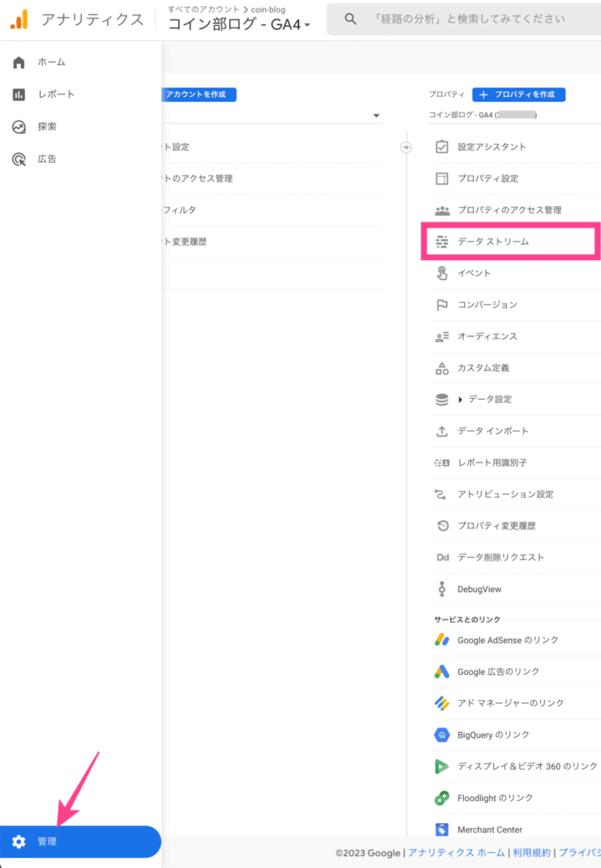
Task: Click the Google Analytics logo icon
Action: click(x=20, y=20)
